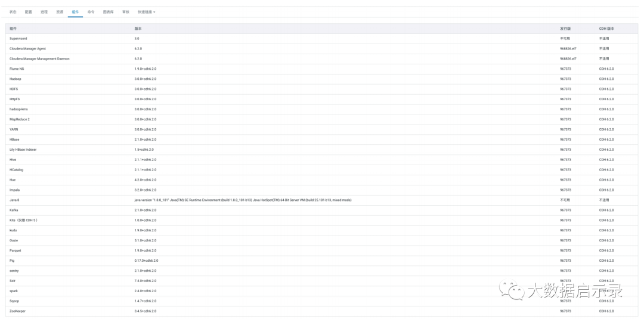The height and width of the screenshot is (319, 644).
Task: Click the Hive component name
Action: coord(13,160)
